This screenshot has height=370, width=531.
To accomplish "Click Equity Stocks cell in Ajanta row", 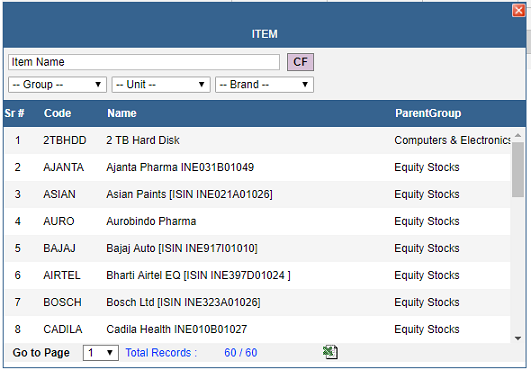I will point(427,167).
